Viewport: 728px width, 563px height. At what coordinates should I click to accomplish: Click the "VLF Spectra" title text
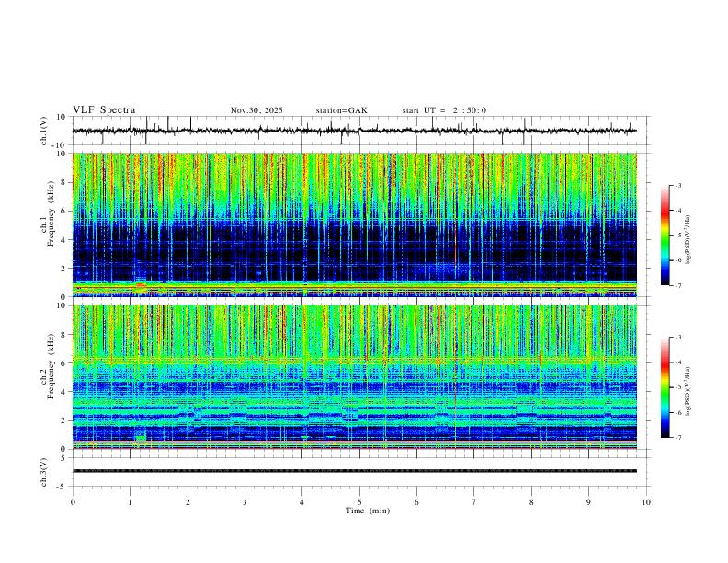point(104,110)
